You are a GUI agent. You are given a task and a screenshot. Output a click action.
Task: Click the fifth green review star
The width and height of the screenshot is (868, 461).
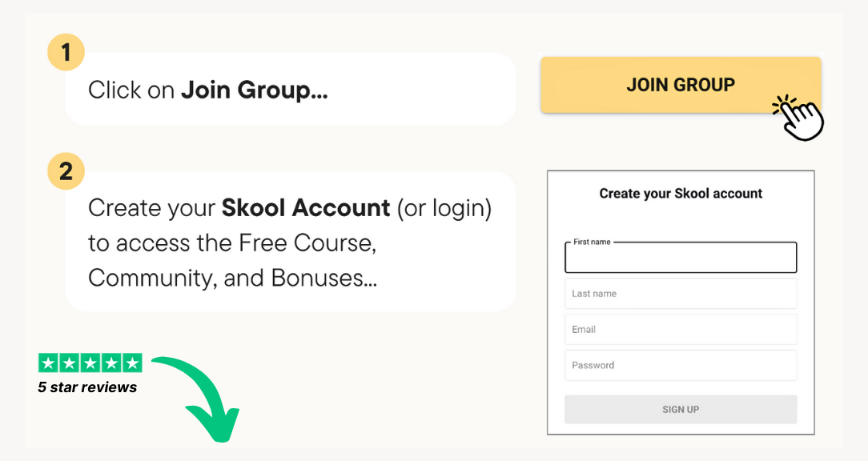coord(132,363)
